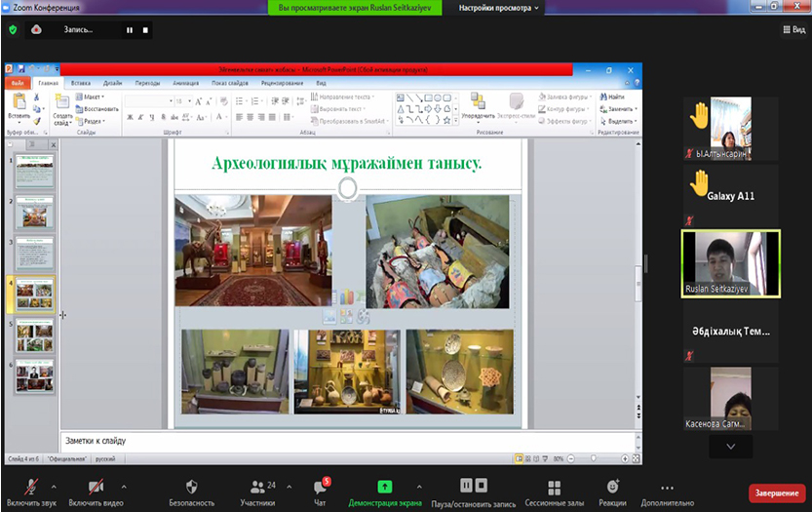Switch to the Вставка ribbon tab
This screenshot has height=512, width=812.
(x=81, y=84)
